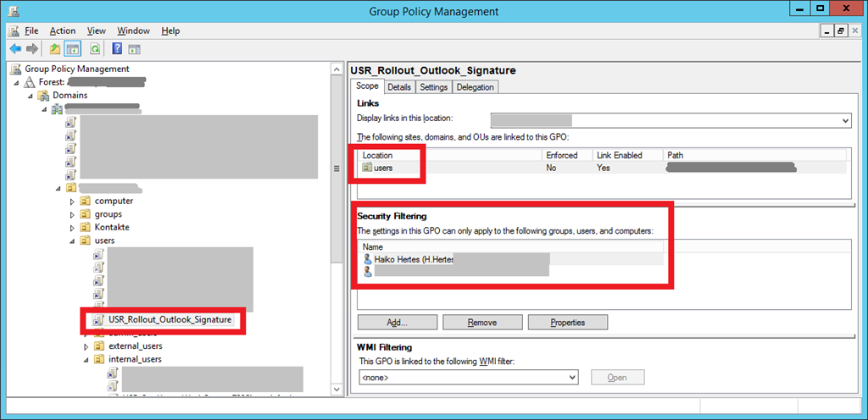Expand the external_users OU node

[86, 346]
